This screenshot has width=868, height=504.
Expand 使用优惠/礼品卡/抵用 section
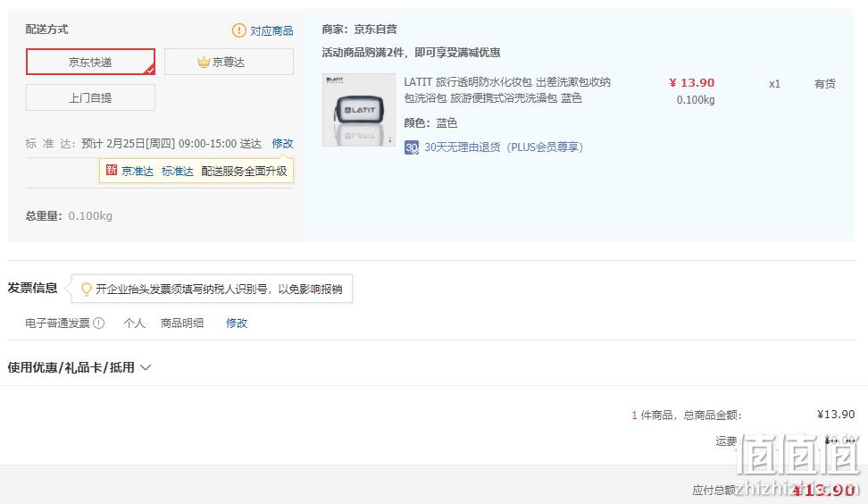[x=79, y=367]
